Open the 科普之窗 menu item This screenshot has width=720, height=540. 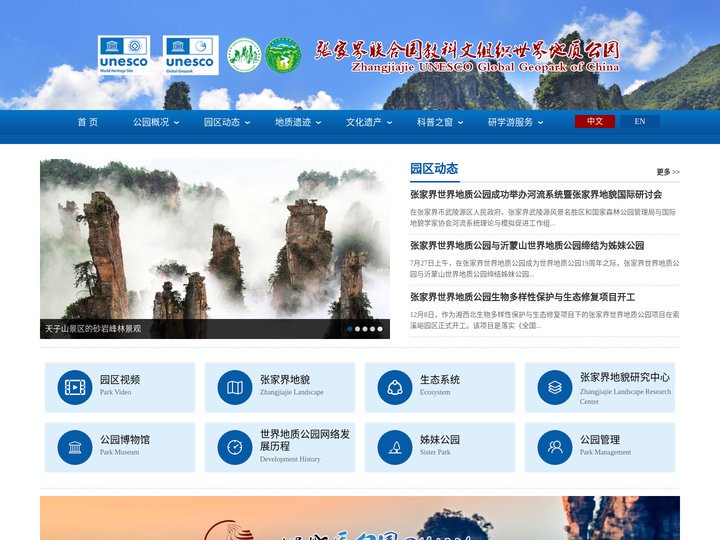tap(435, 122)
